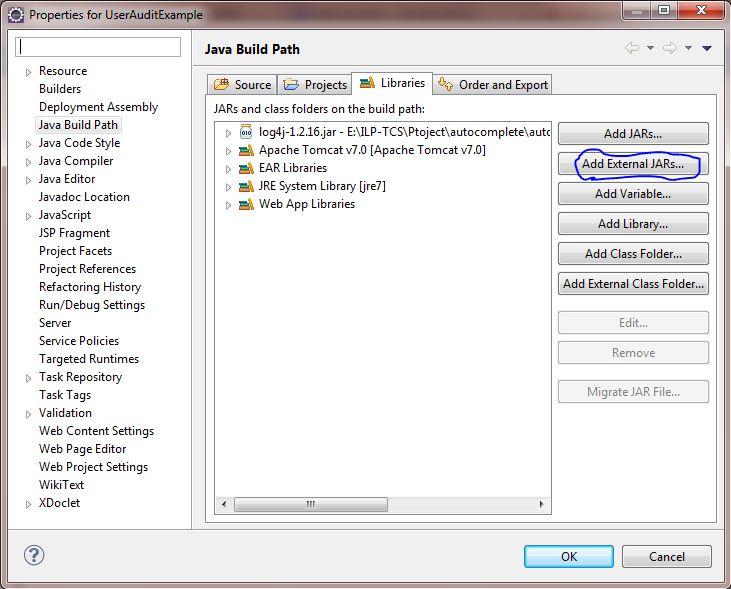Select the Libraries tab

[x=392, y=83]
